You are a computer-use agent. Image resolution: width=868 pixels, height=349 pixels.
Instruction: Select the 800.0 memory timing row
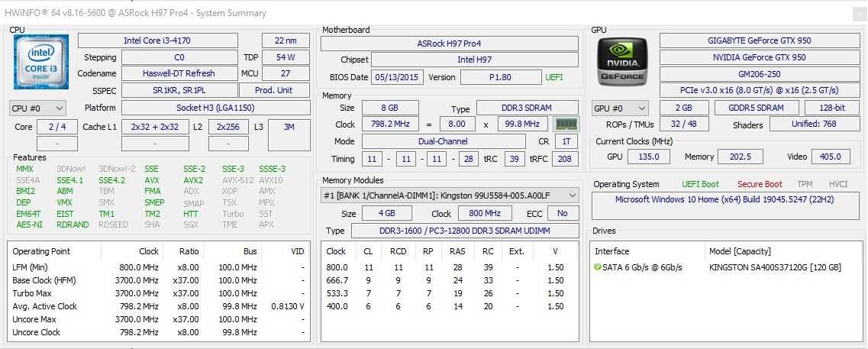tap(450, 267)
